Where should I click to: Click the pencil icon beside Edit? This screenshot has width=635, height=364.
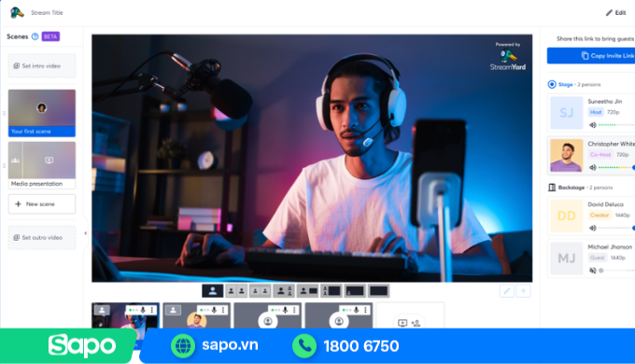pyautogui.click(x=609, y=13)
